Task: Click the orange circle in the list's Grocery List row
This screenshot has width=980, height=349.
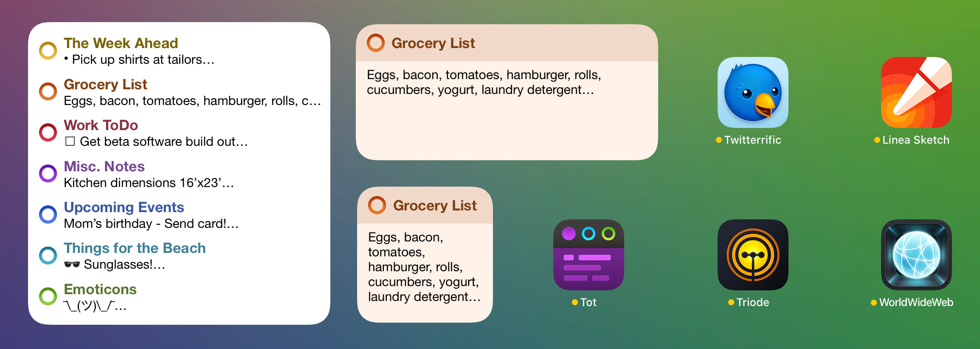Action: (48, 91)
